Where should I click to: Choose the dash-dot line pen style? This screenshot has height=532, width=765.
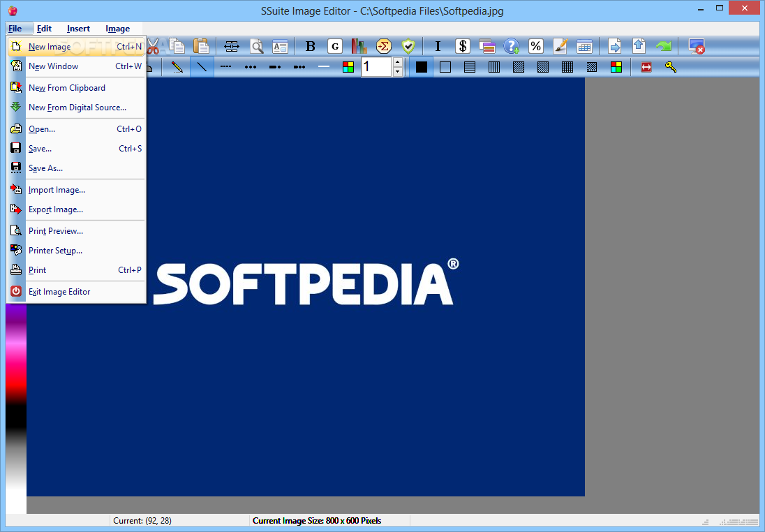275,67
